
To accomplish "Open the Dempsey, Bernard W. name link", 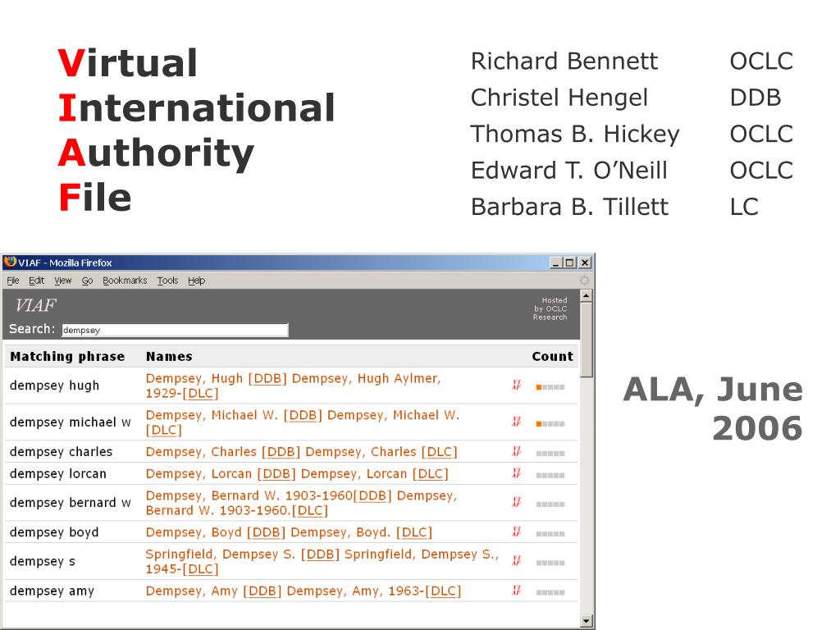I will pyautogui.click(x=302, y=503).
